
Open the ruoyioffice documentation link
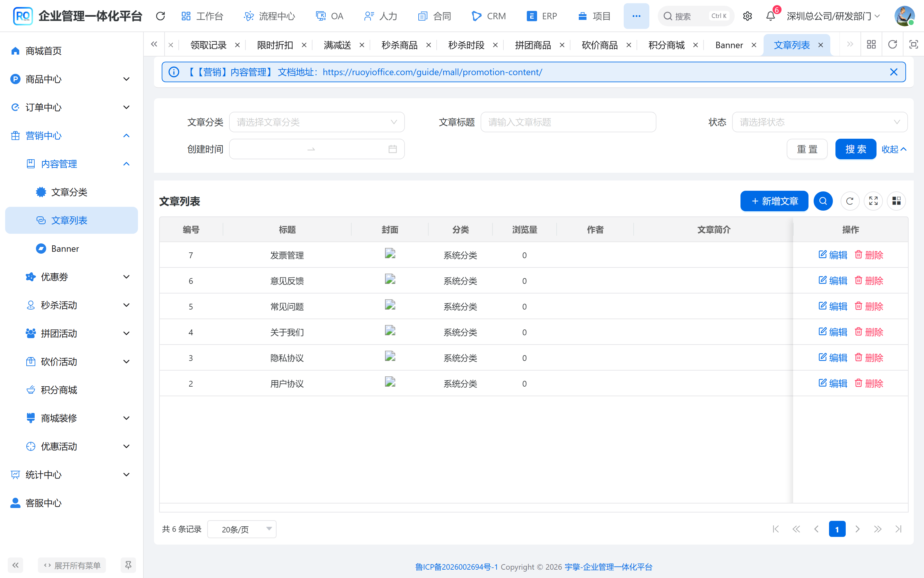tap(432, 72)
